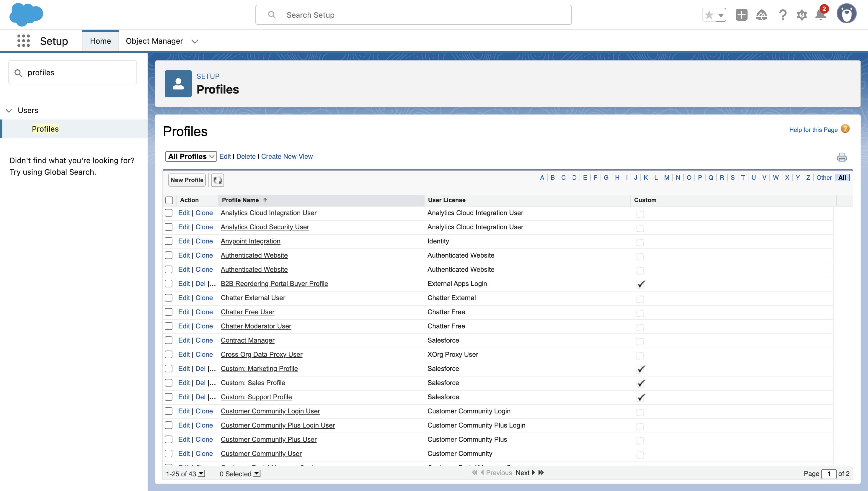
Task: Open the Custom: Sales Profile link
Action: click(x=253, y=383)
